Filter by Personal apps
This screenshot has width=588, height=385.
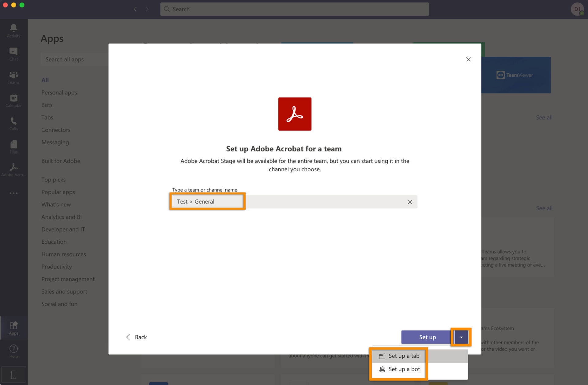[x=59, y=93]
